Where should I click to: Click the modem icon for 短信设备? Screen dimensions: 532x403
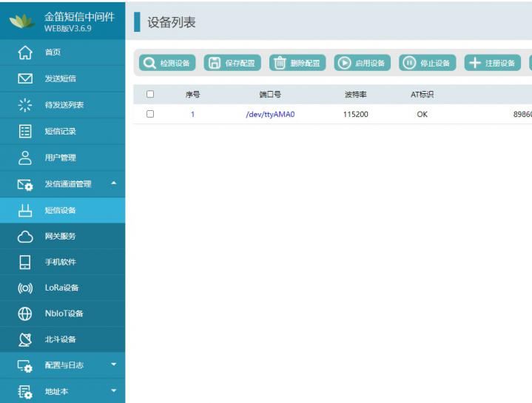25,211
